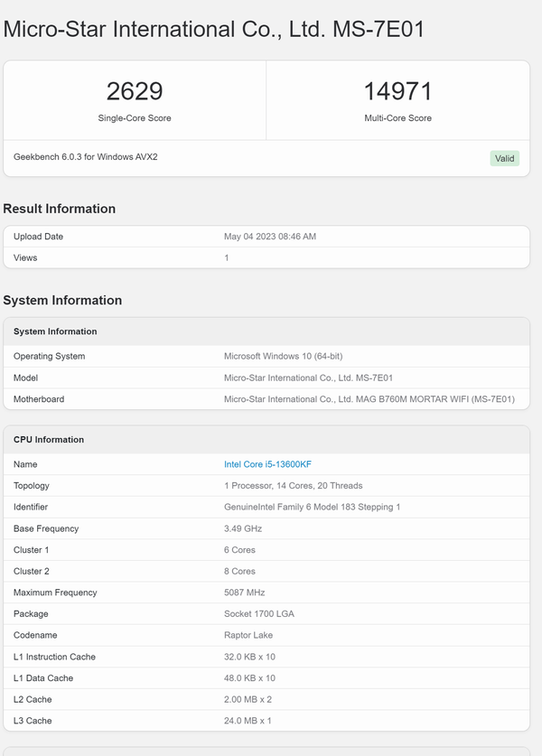
Task: Click the Microsoft Windows 10 (64-bit) value
Action: 283,357
